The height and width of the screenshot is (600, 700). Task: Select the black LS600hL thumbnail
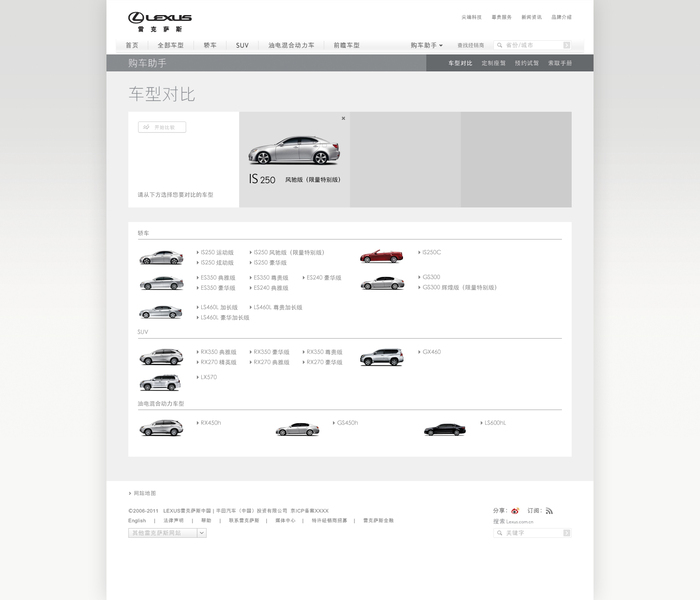[445, 429]
